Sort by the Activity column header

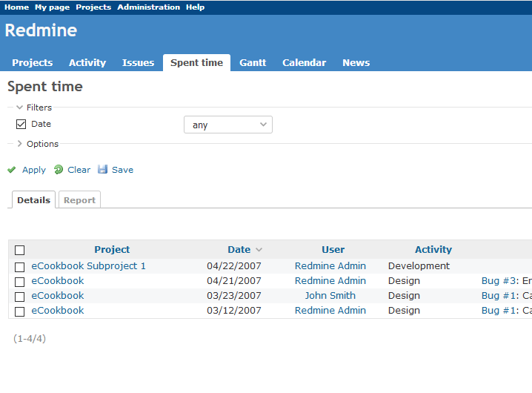[433, 250]
